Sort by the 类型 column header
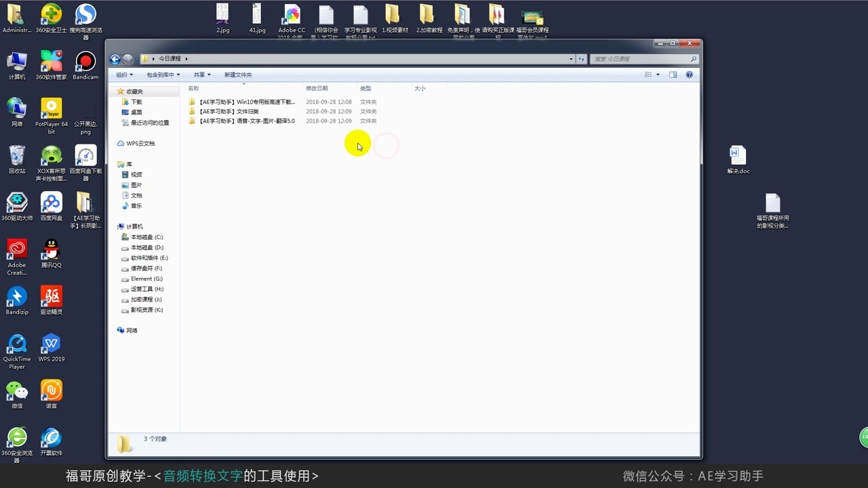 point(384,88)
